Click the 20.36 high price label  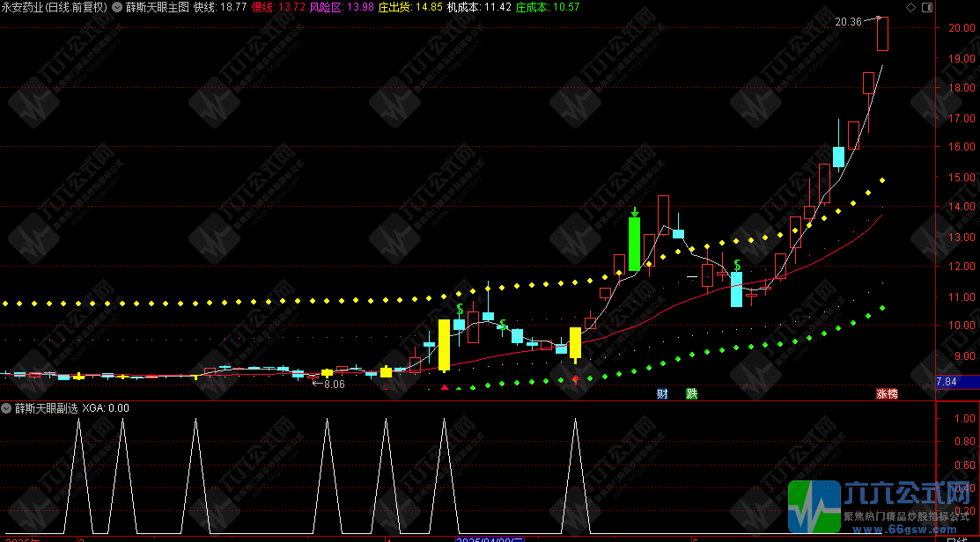click(x=848, y=21)
